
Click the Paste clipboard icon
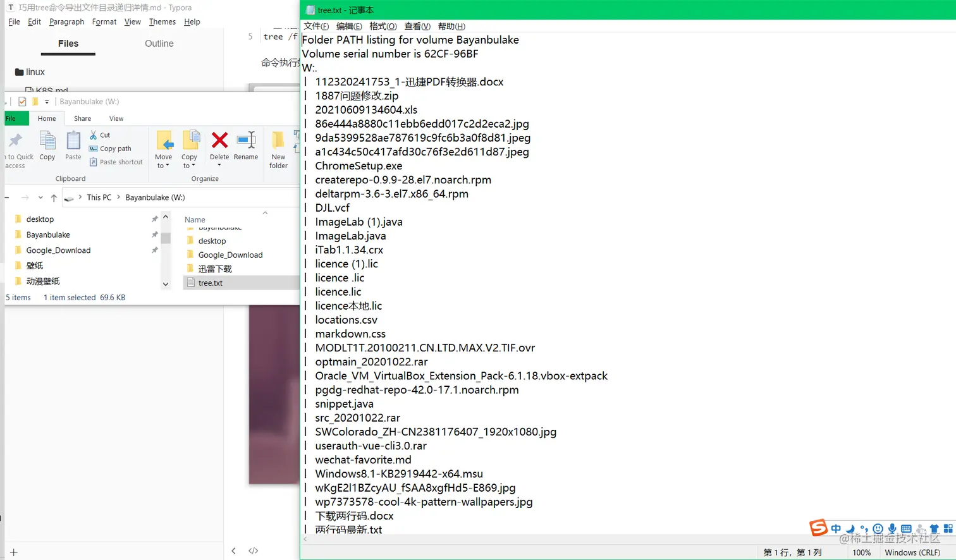tap(73, 145)
